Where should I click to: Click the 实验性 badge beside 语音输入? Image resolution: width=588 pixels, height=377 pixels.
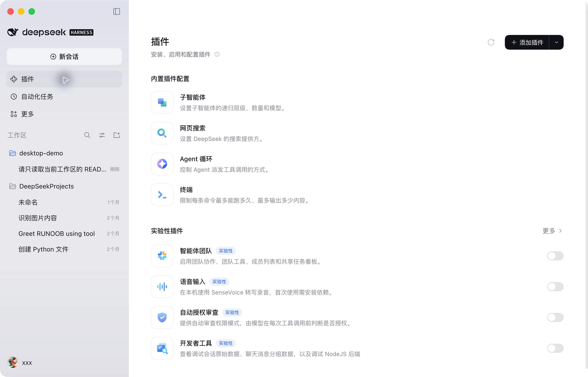click(219, 282)
